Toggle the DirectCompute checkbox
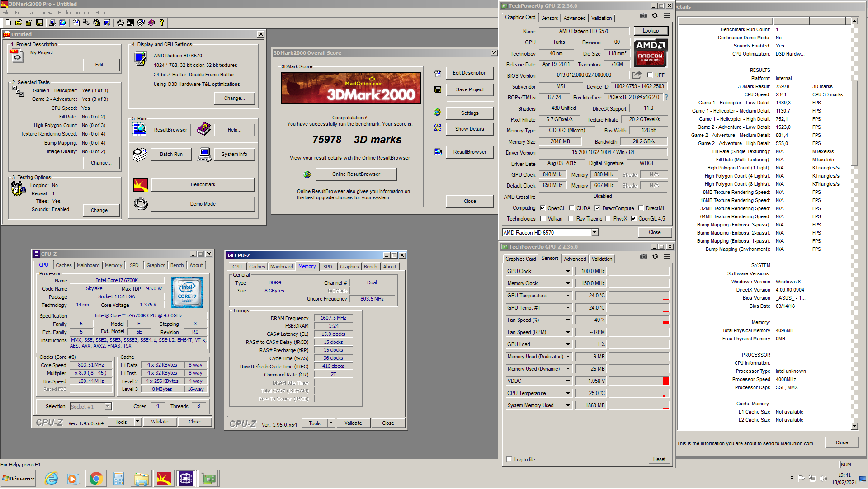 pyautogui.click(x=597, y=208)
